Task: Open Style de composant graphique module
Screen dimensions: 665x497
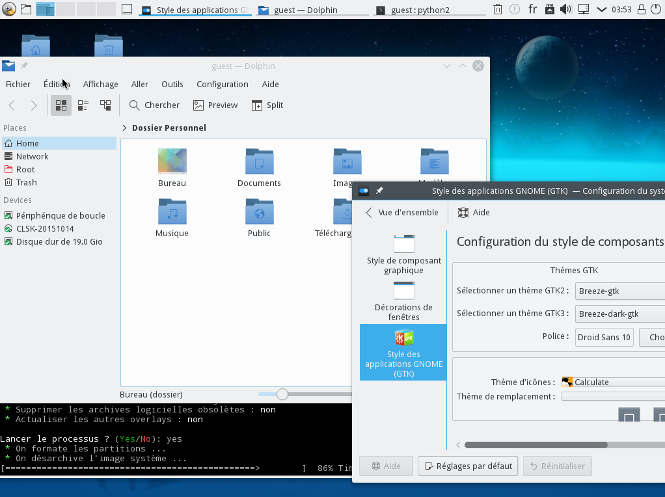Action: (x=404, y=254)
